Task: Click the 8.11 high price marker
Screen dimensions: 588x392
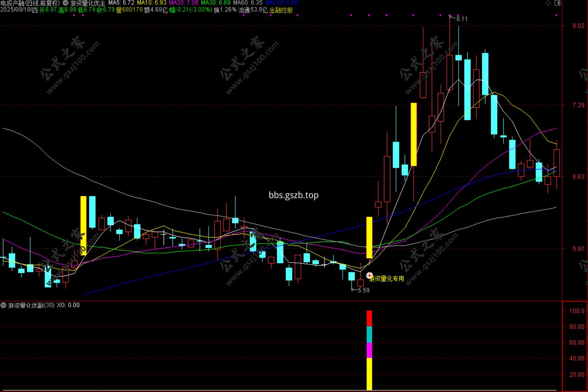Action: (461, 19)
